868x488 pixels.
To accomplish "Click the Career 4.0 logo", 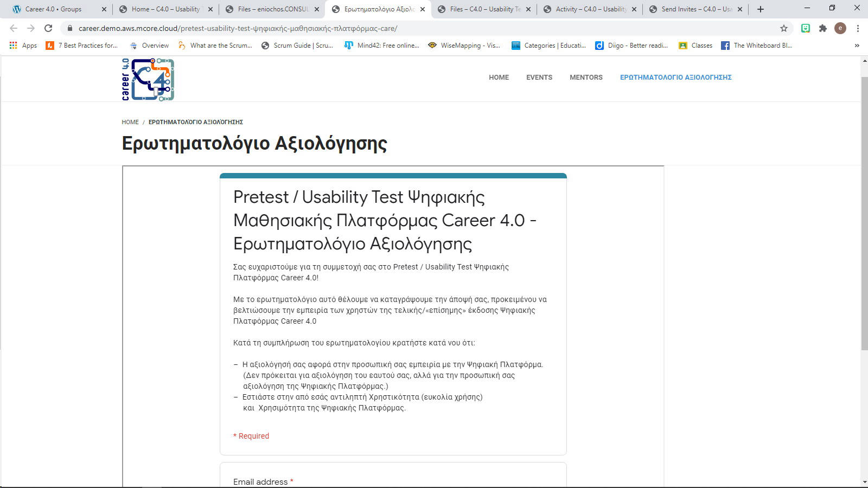I will click(148, 79).
